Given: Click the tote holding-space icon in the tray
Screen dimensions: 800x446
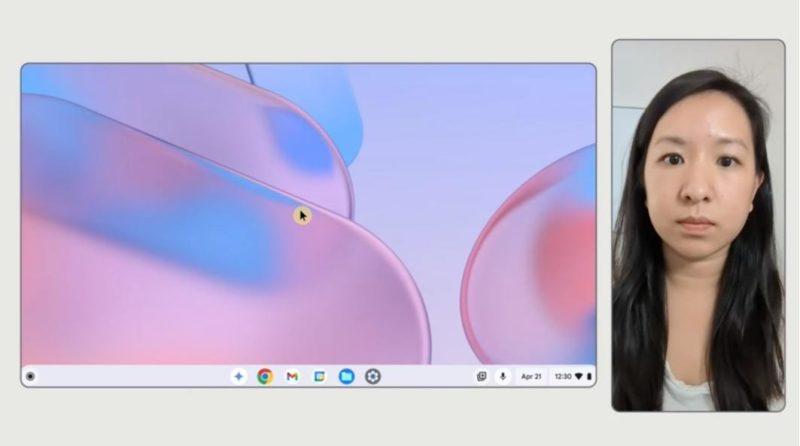Looking at the screenshot, I should 481,377.
